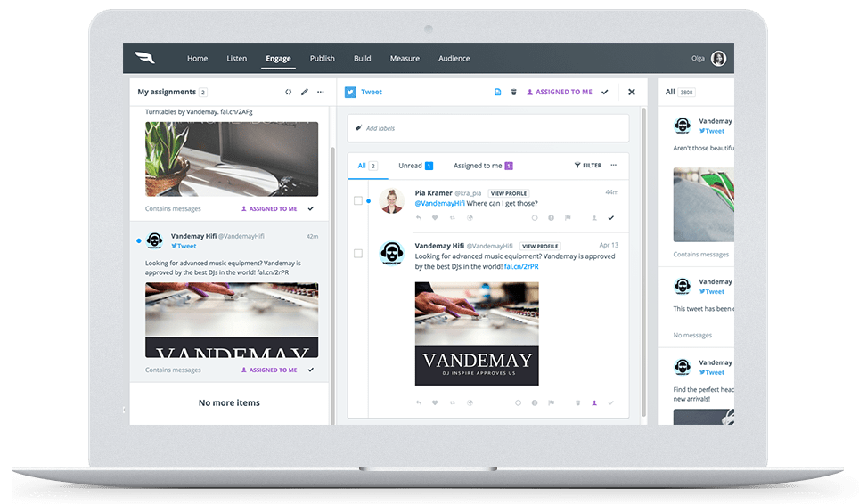859x504 pixels.
Task: Click the Assigned to me button in Tweet header
Action: pyautogui.click(x=560, y=92)
